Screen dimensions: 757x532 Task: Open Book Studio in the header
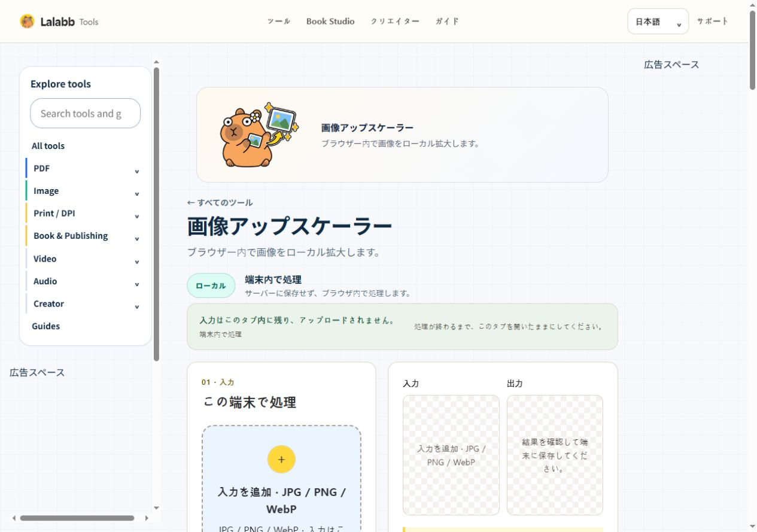pos(330,22)
